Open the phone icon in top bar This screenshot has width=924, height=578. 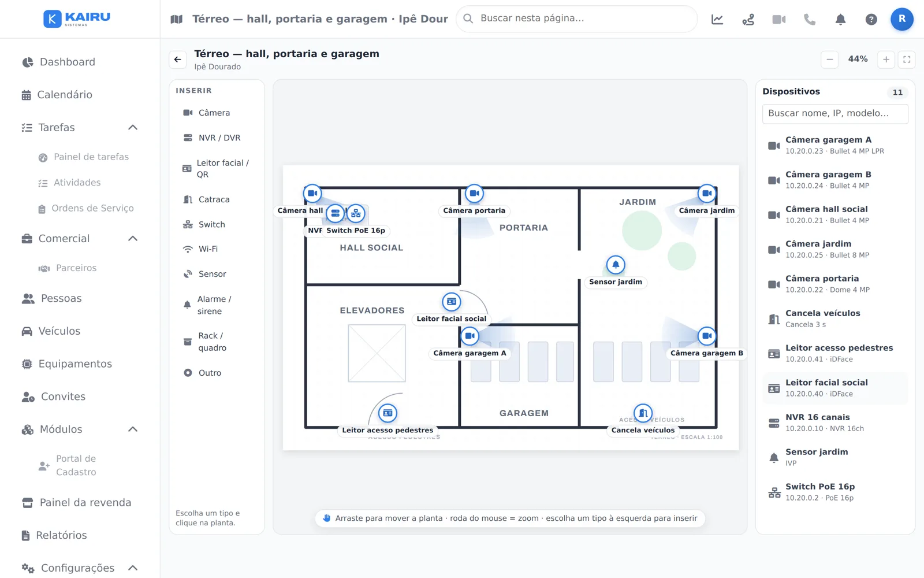(810, 19)
